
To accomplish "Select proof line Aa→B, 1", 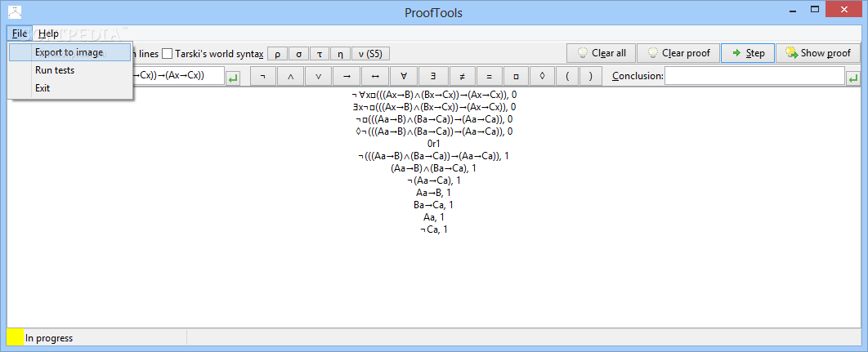I will tap(434, 192).
